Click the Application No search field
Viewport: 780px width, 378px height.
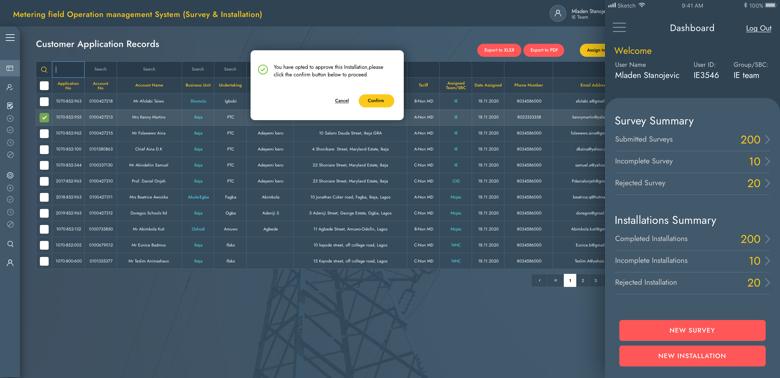coord(68,69)
